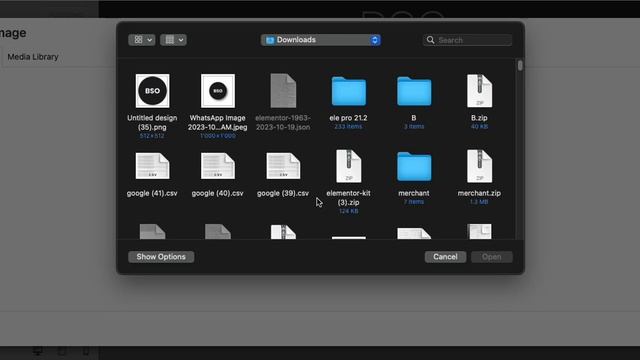Click the search magnifier icon

(430, 40)
